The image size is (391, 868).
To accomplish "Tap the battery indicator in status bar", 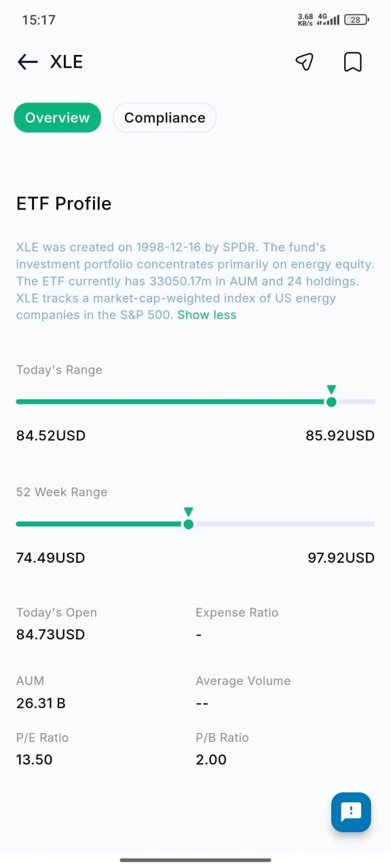I will coord(356,20).
